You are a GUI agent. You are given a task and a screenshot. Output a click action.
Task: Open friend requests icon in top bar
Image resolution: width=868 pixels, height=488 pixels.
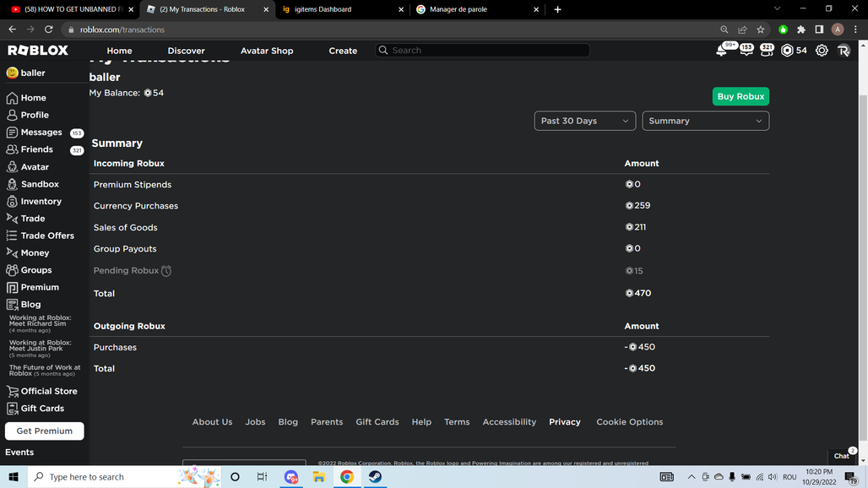[767, 51]
